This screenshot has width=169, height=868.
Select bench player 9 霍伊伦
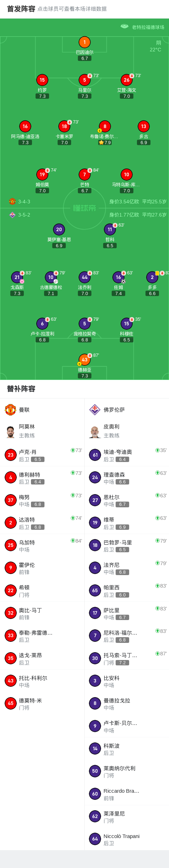click(x=42, y=568)
